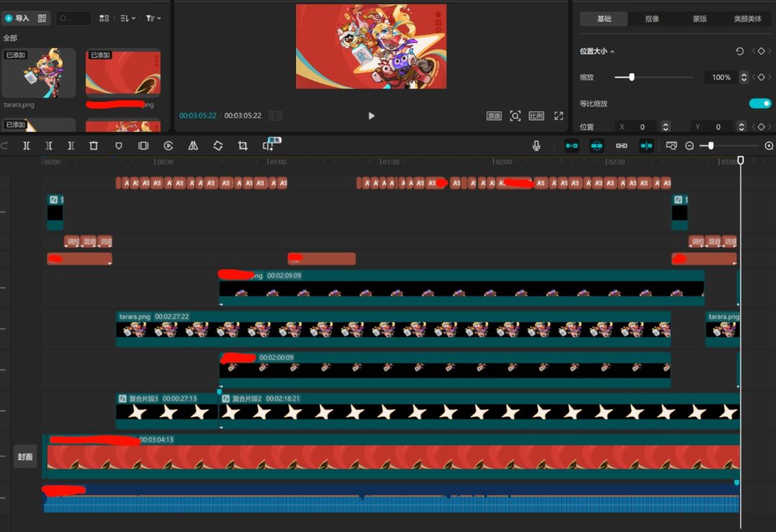Viewport: 776px width, 532px height.
Task: Toggle preview axis
Action: 646,146
